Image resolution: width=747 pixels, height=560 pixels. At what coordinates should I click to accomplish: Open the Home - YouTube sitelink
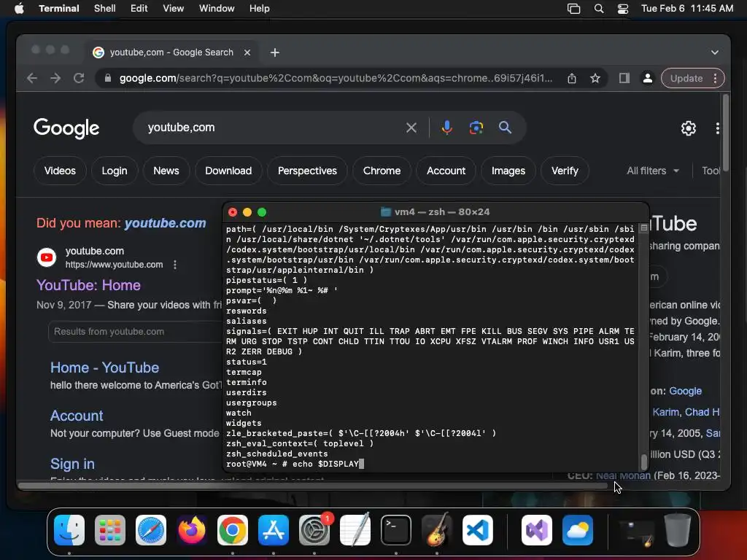[105, 367]
